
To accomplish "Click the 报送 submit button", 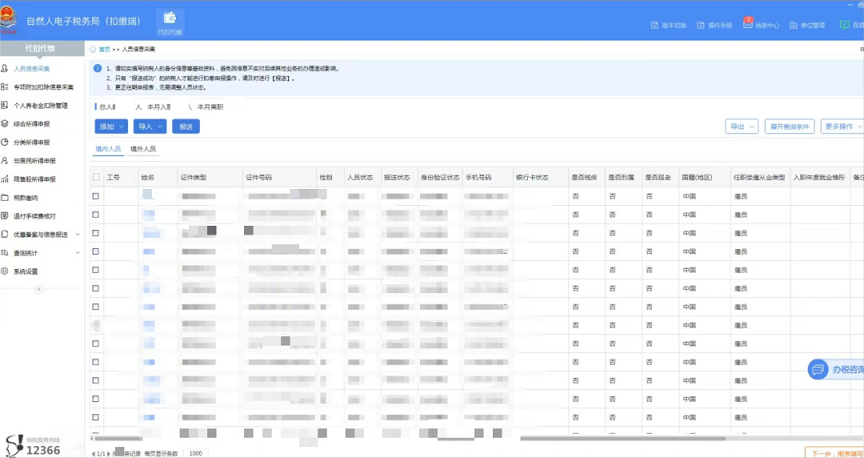I will point(186,127).
